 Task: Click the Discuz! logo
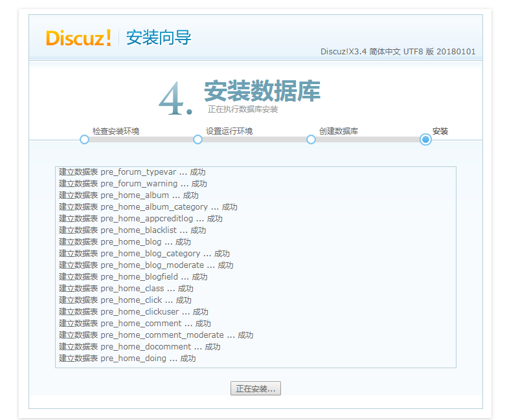point(78,38)
